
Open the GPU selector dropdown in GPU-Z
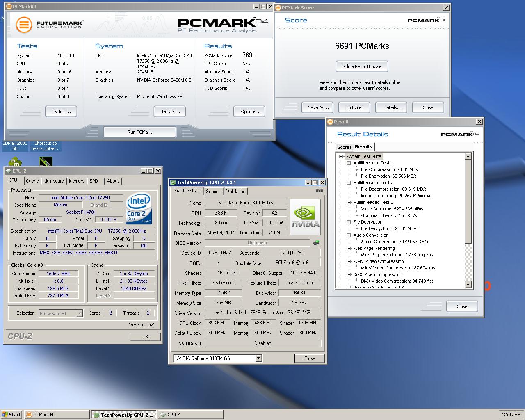point(258,358)
